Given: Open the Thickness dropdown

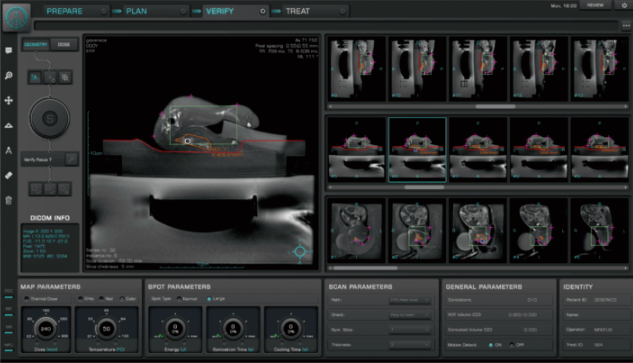Looking at the screenshot, I should [410, 344].
